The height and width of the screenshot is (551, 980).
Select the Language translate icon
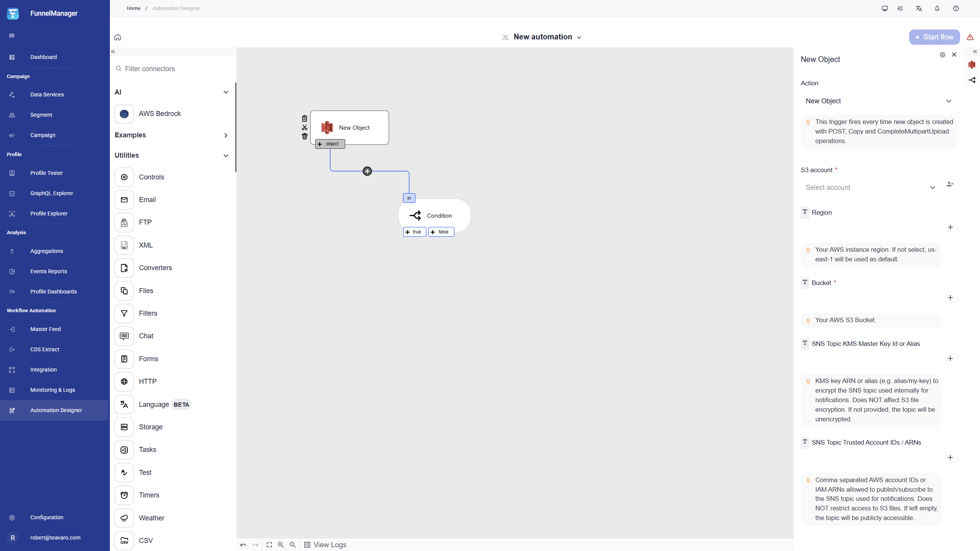tap(124, 404)
